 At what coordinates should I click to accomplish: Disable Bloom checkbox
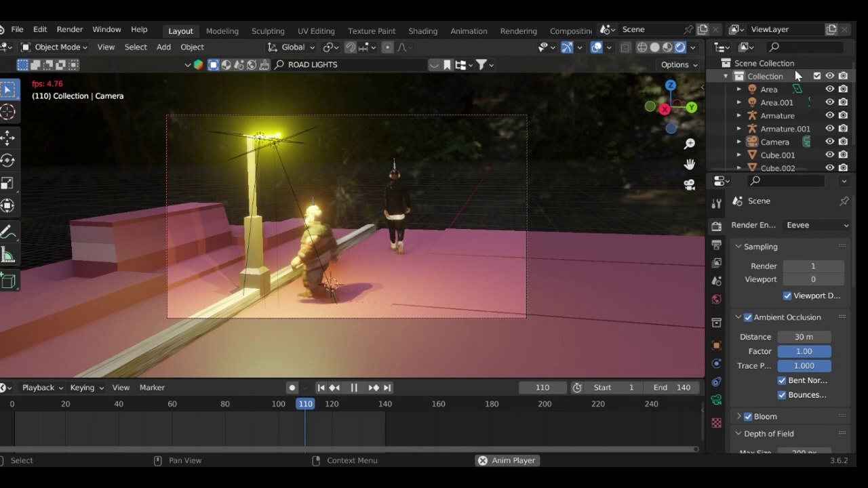[x=748, y=416]
